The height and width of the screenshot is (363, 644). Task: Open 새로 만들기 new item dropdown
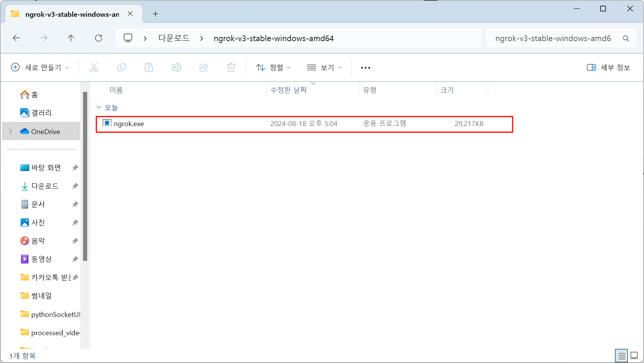point(40,67)
